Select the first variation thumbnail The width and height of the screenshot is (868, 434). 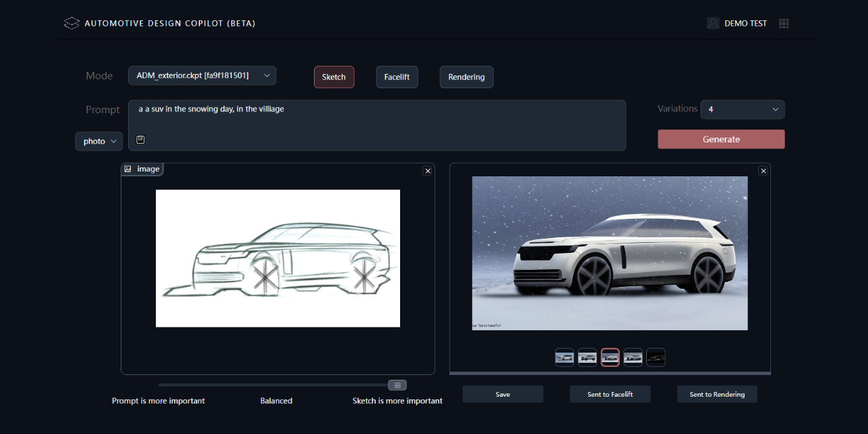pos(564,357)
